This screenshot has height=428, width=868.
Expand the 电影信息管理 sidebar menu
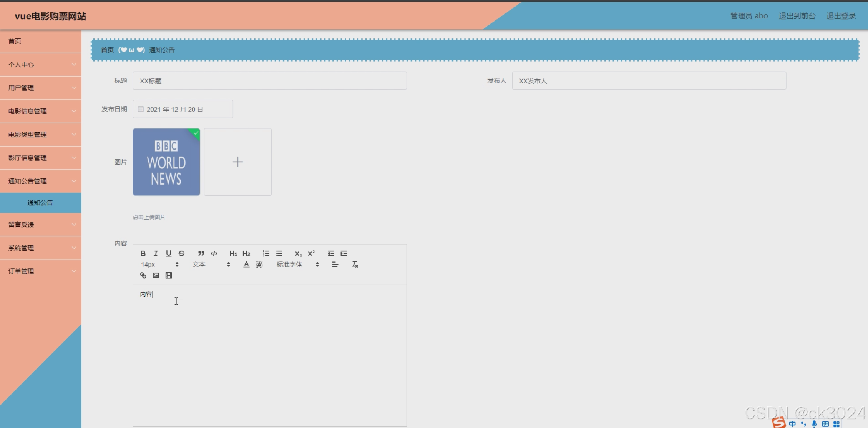pyautogui.click(x=41, y=111)
